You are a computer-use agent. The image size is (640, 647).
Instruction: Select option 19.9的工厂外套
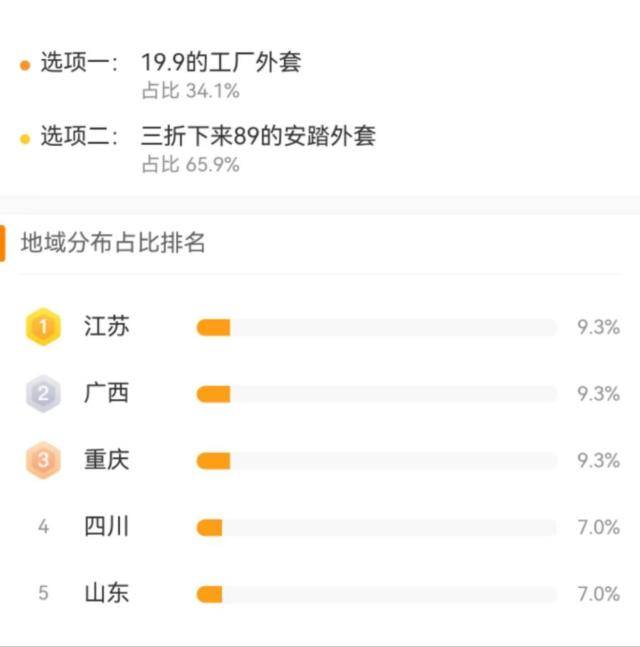221,62
